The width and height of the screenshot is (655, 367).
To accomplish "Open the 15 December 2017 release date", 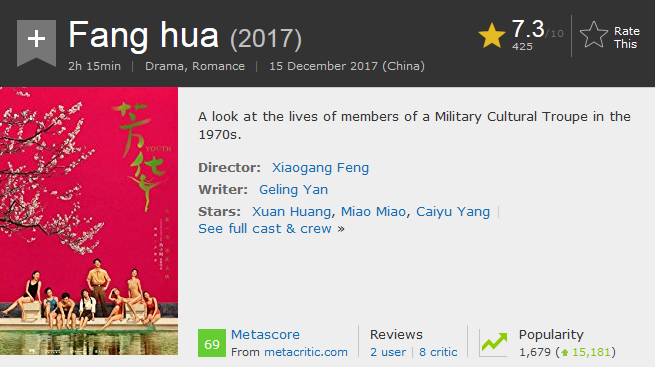I will coord(347,66).
